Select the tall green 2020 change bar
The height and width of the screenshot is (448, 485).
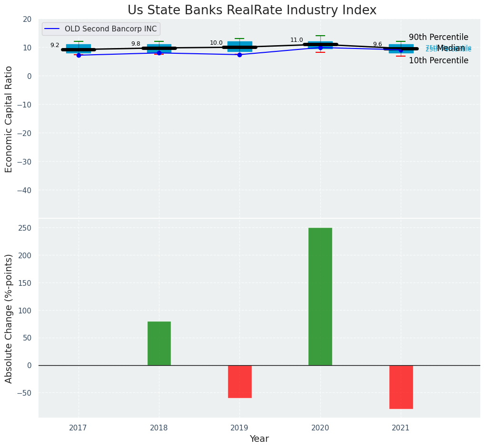[x=320, y=296]
